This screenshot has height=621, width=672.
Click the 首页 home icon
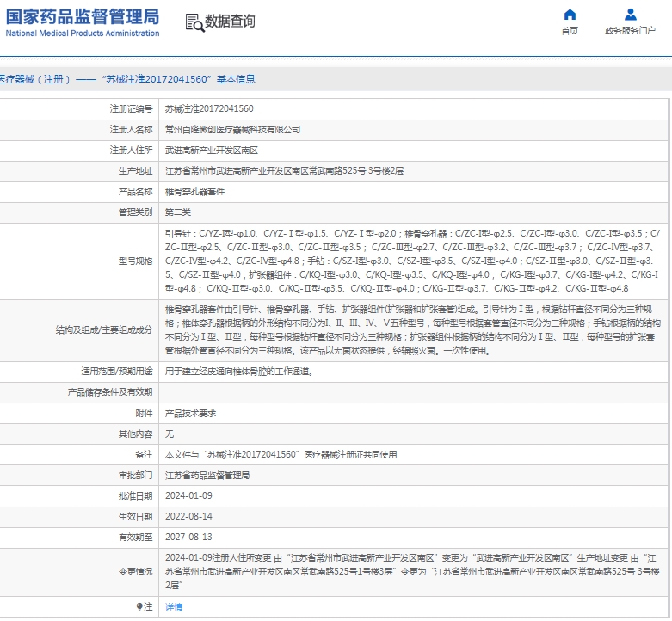[570, 15]
